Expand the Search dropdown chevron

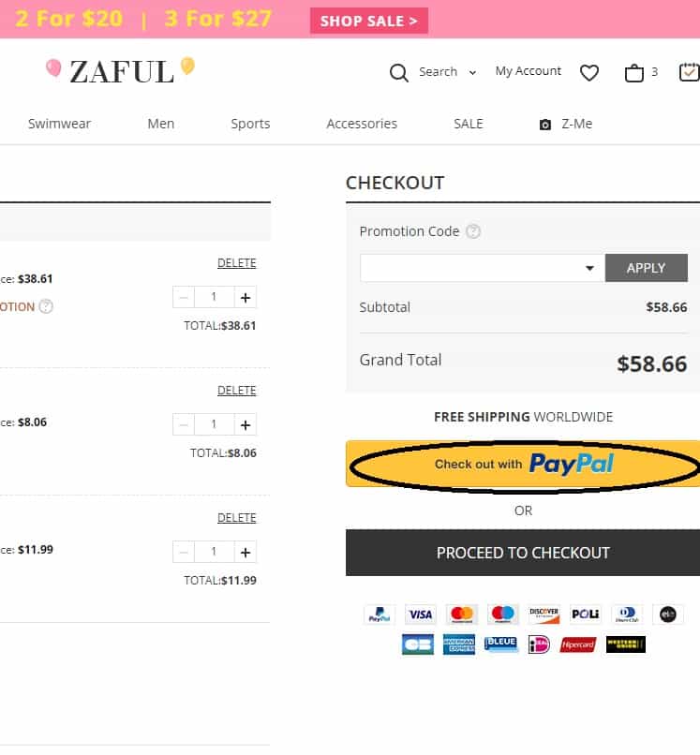pyautogui.click(x=472, y=73)
